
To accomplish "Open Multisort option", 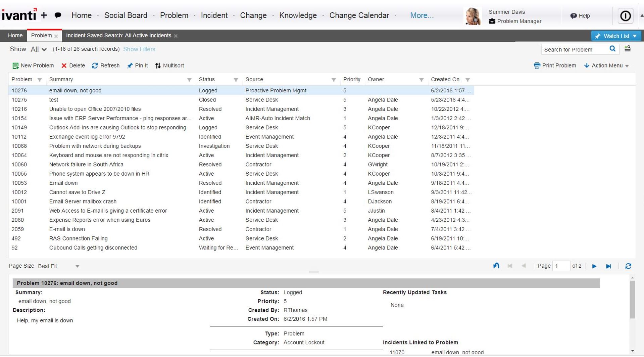I will [169, 65].
